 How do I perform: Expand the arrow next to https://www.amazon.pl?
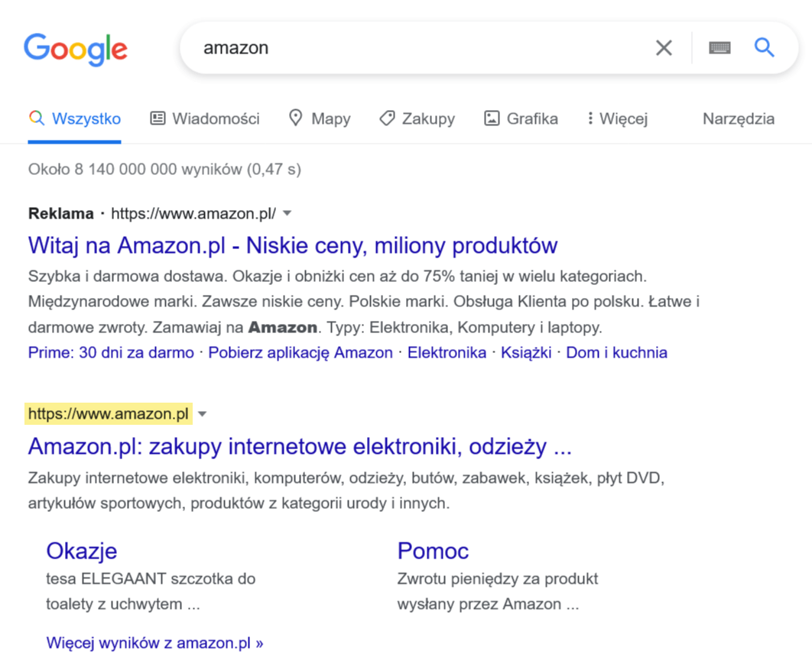pos(202,414)
